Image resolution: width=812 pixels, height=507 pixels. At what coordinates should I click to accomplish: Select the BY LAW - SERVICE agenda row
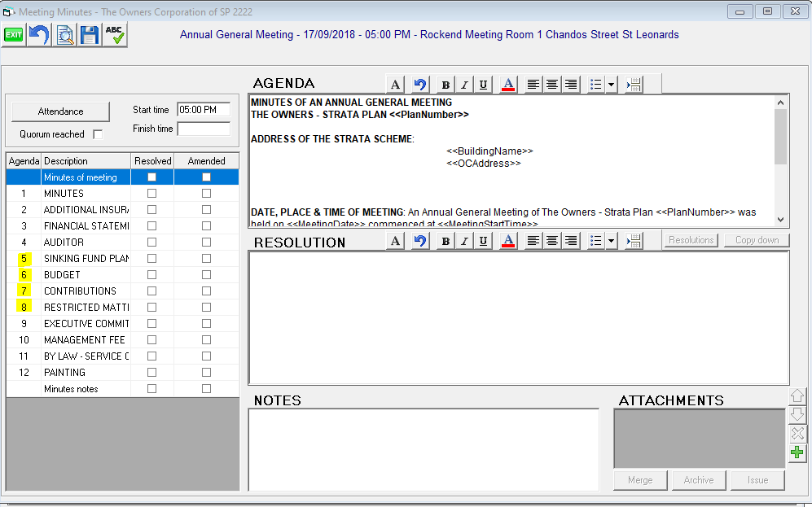[x=123, y=356]
